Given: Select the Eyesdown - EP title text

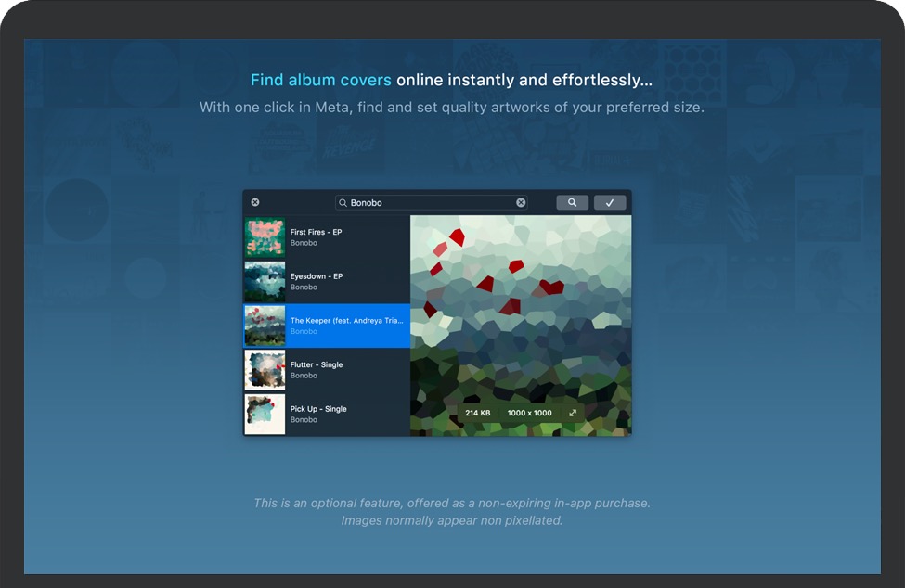Looking at the screenshot, I should (x=316, y=276).
